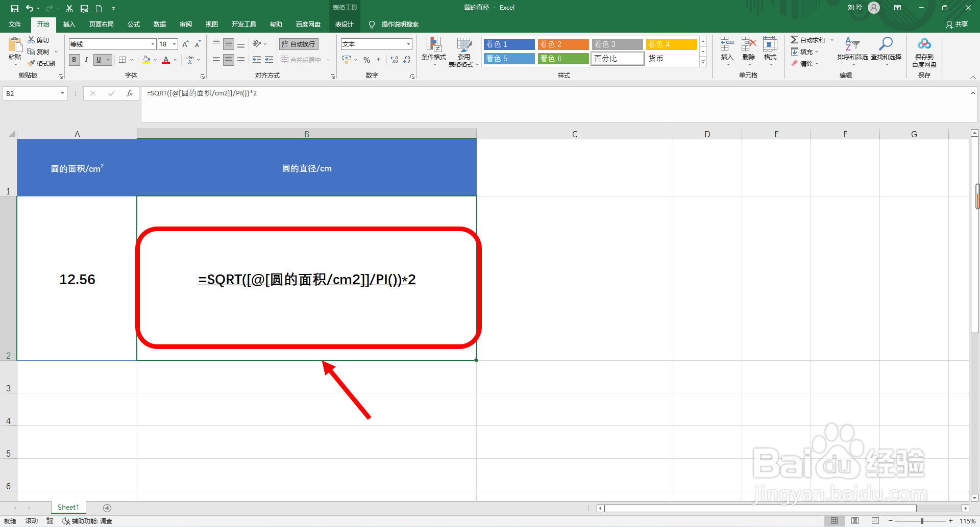Open Find and Select (查找和选择)
980x527 pixels.
(886, 51)
